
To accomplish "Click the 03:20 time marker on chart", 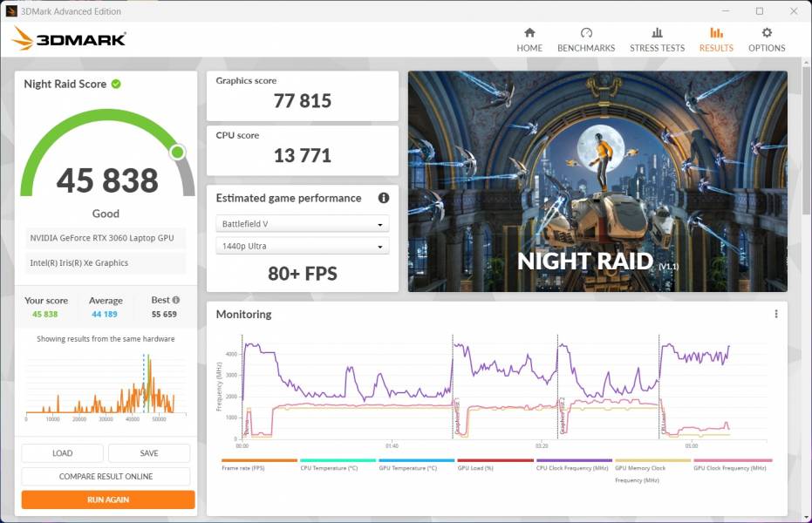I will point(542,446).
